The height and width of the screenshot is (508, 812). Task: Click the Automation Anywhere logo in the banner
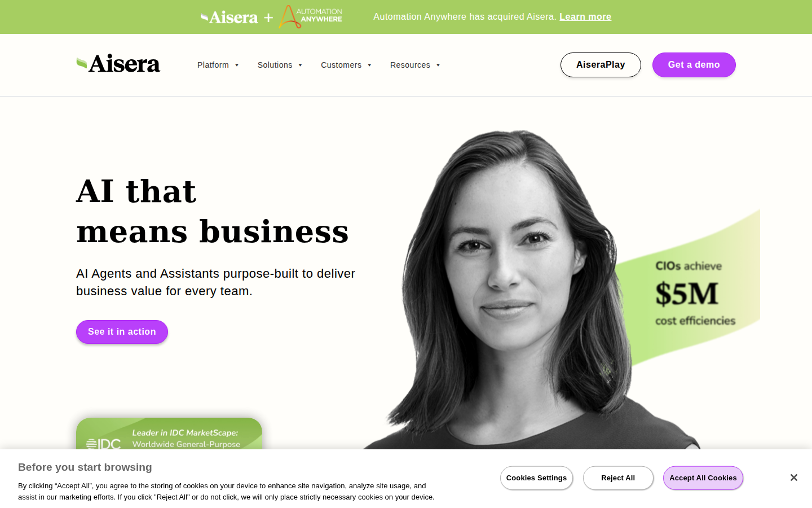click(x=311, y=17)
